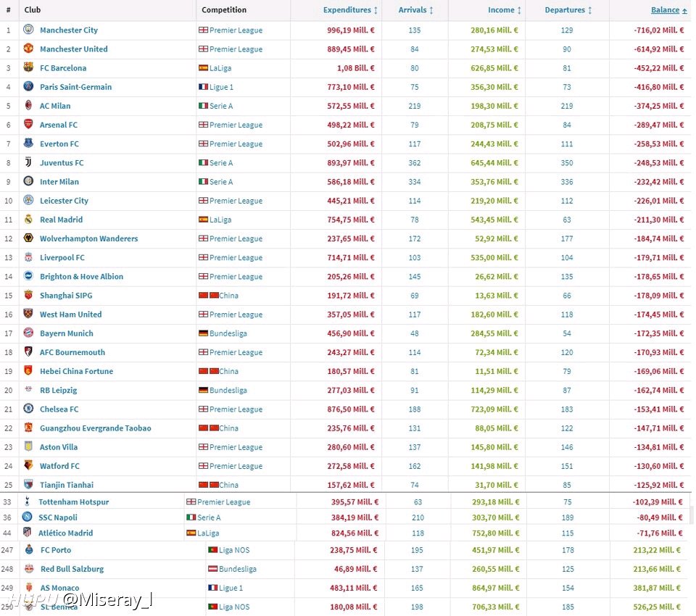
Task: Click the Brighton & Hove Albion crest icon
Action: click(28, 275)
